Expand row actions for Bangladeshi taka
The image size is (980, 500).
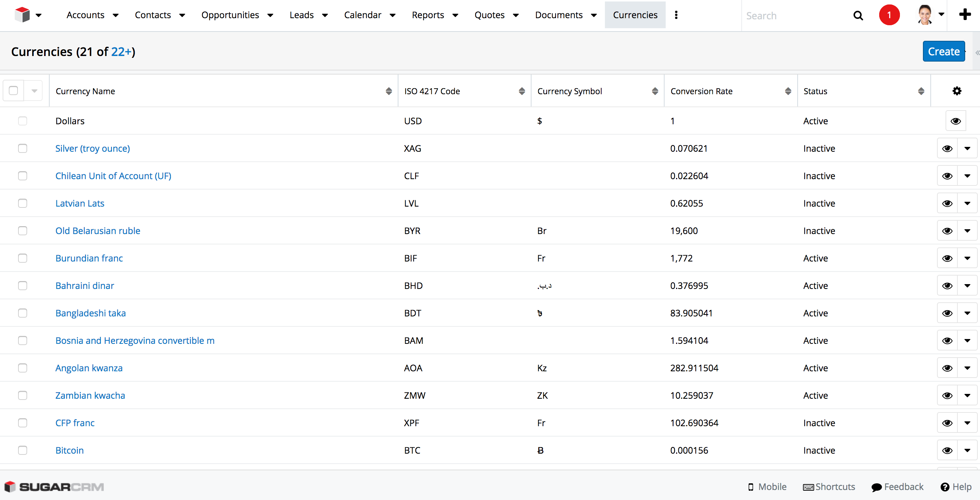point(967,313)
